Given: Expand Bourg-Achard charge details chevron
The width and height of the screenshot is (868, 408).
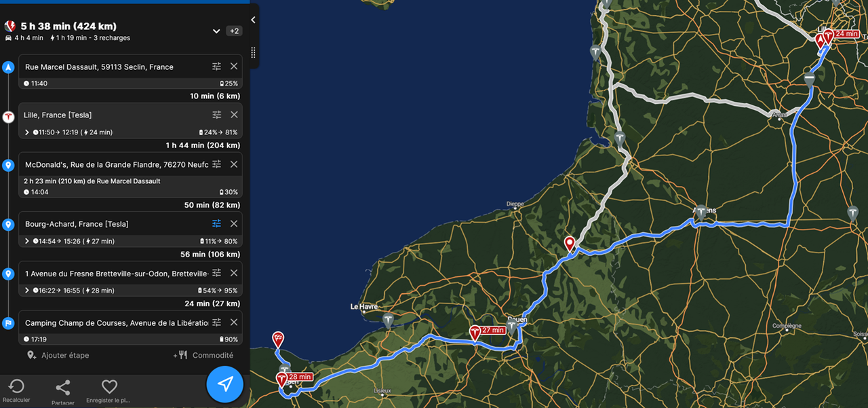Looking at the screenshot, I should coord(27,241).
